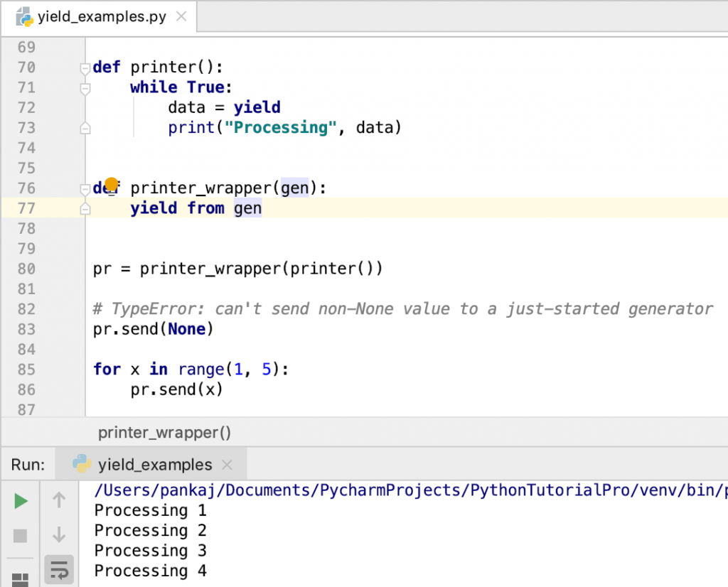Click the up arrow in Run panel
This screenshot has width=728, height=587.
click(59, 500)
